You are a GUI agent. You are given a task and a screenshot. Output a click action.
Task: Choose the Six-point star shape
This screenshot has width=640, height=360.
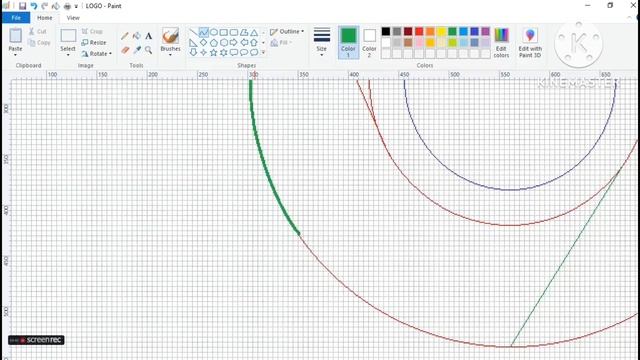tap(224, 52)
